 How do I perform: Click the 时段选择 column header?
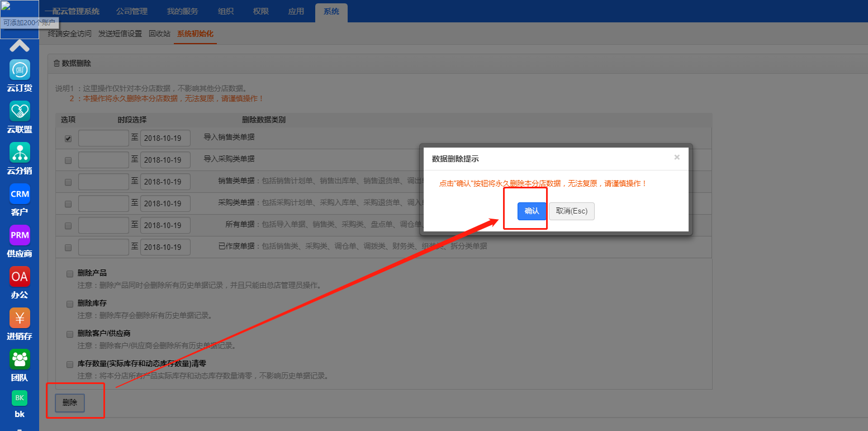(132, 120)
